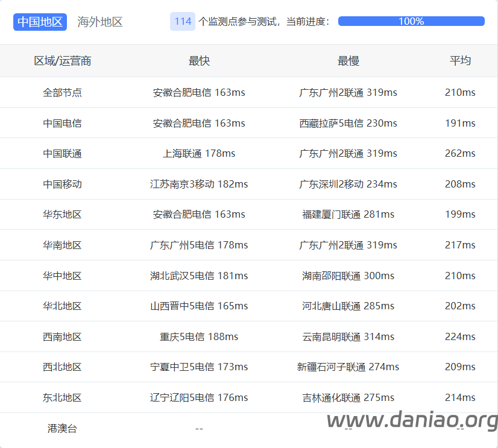
Task: Click the 平均 column header
Action: click(x=460, y=61)
